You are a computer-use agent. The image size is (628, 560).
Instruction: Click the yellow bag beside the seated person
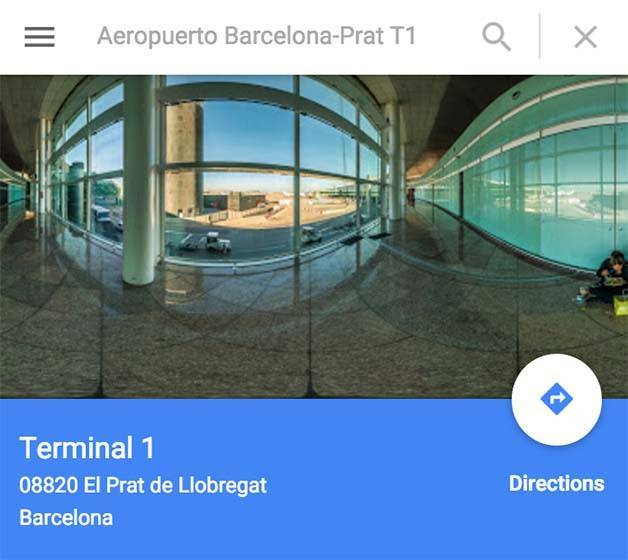click(622, 305)
